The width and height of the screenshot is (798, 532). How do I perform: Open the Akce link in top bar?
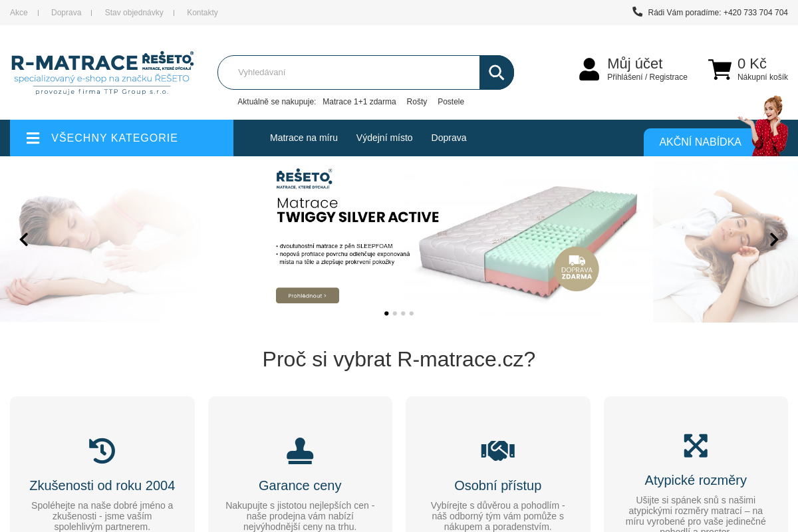[x=19, y=13]
